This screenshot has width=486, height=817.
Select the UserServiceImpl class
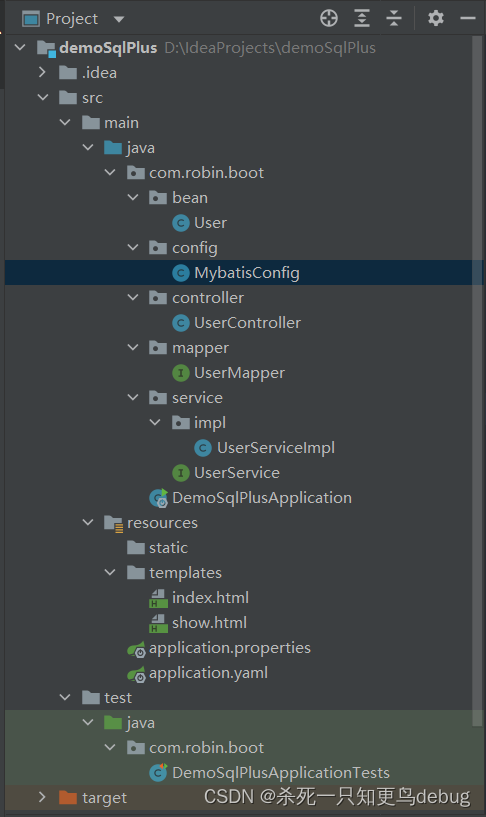276,448
